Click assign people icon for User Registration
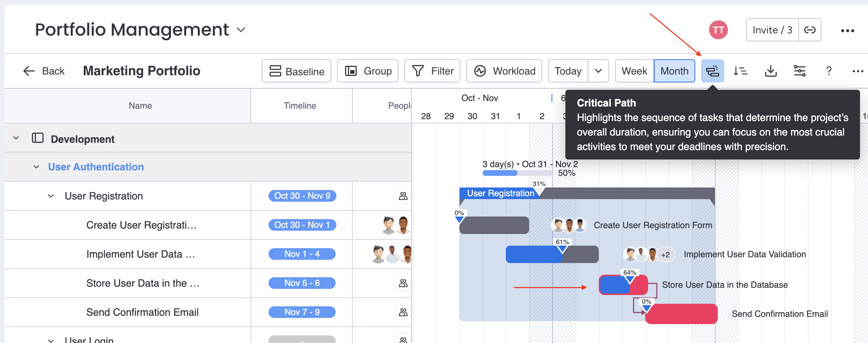This screenshot has width=868, height=343. point(403,196)
